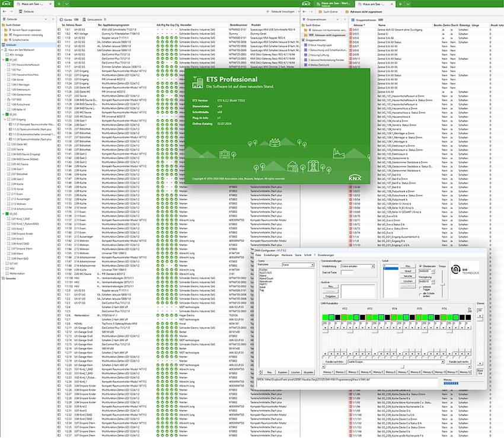Open the Einstellungen menu in DMX-Configurator
The image size is (504, 438).
pos(272,255)
